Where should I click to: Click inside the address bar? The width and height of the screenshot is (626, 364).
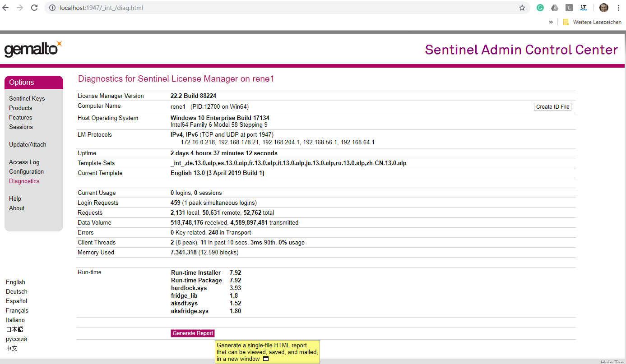181,8
